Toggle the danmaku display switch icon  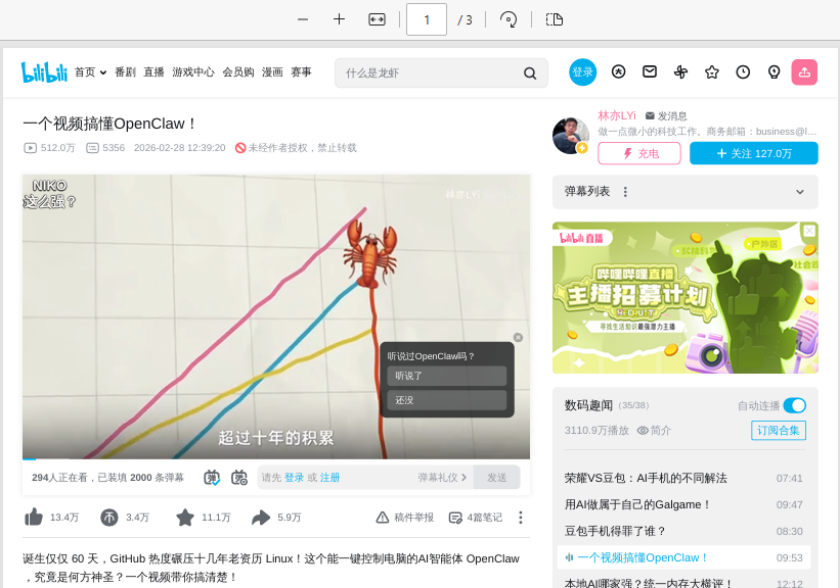(212, 478)
